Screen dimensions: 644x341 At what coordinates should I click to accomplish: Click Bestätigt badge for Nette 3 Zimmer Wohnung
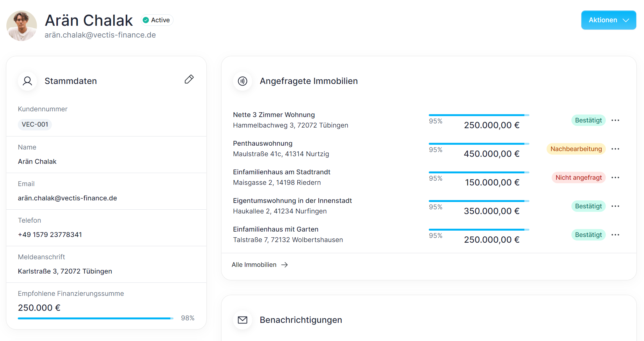click(x=588, y=120)
